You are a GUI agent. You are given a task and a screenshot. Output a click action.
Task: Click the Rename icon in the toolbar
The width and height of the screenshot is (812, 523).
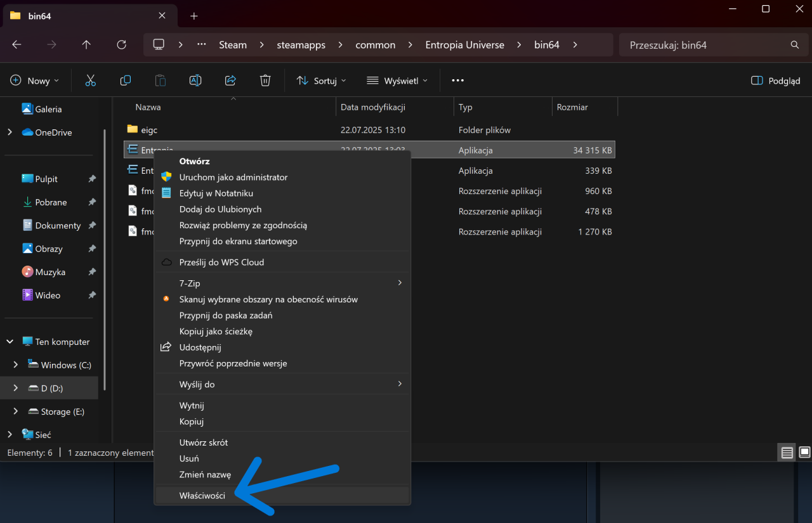coord(195,81)
